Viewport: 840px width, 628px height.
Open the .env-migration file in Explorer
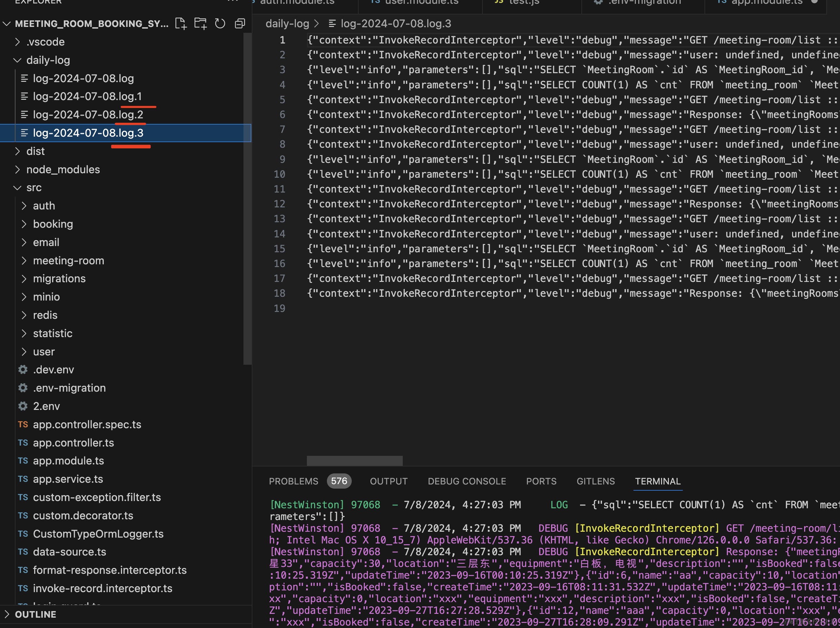tap(69, 388)
